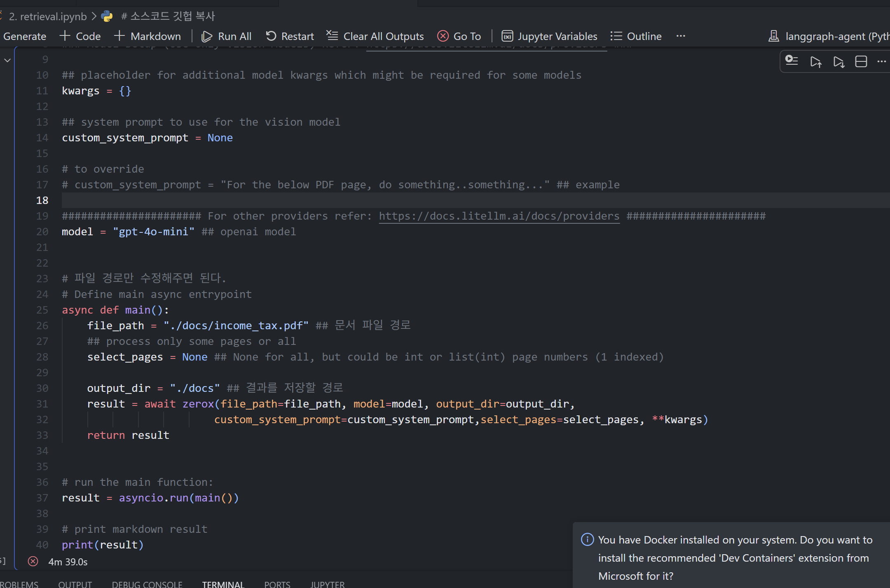Click Run All button
This screenshot has height=588, width=890.
point(226,36)
